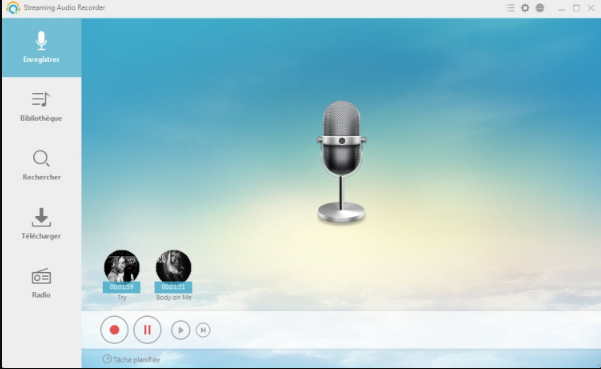Screen dimensions: 601x369
Task: Open the settings gear icon
Action: tap(525, 8)
